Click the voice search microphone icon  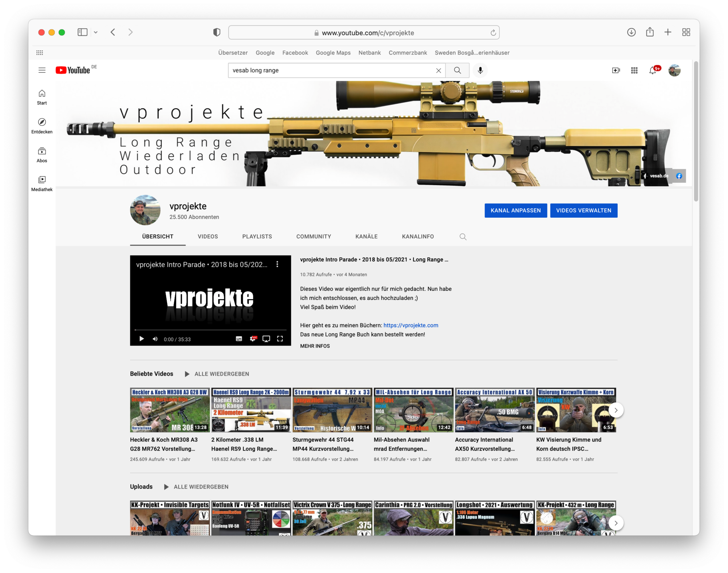[480, 70]
